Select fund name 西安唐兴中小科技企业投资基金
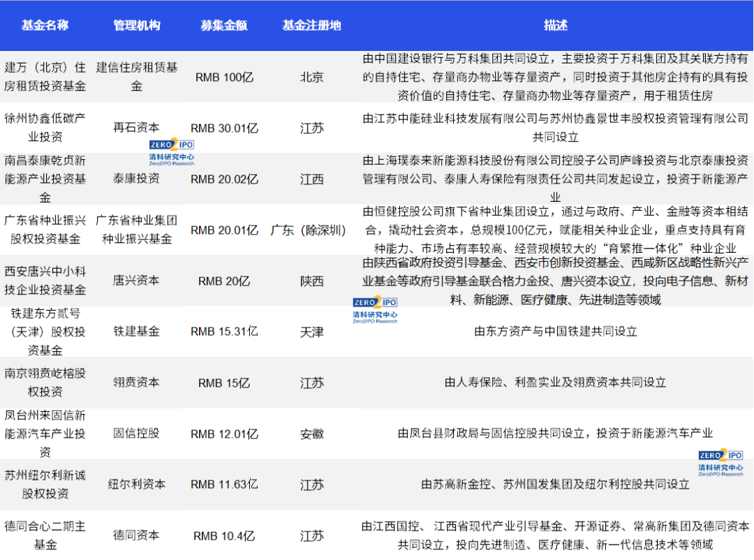The width and height of the screenshot is (754, 560). [45, 281]
